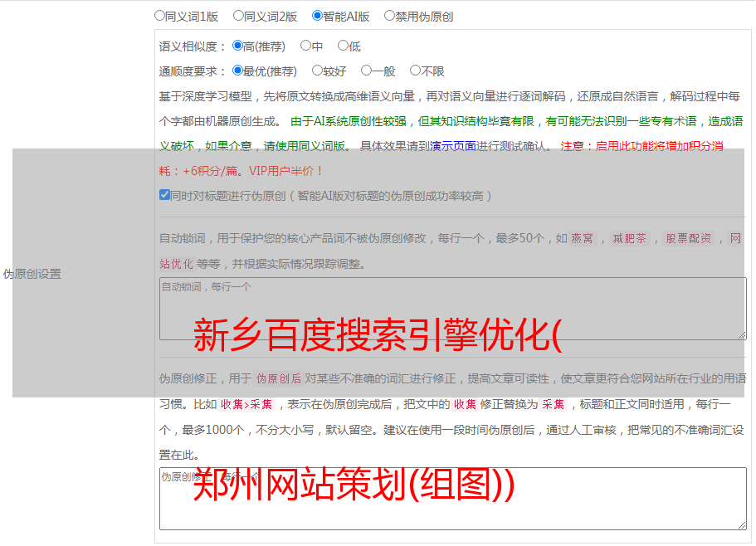Set 通顺度要求 to 最优(推荐)

click(x=237, y=71)
